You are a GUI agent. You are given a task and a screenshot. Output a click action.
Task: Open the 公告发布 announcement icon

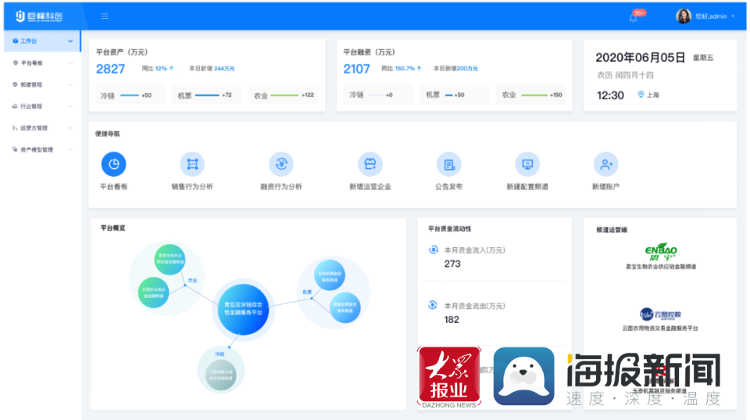449,164
